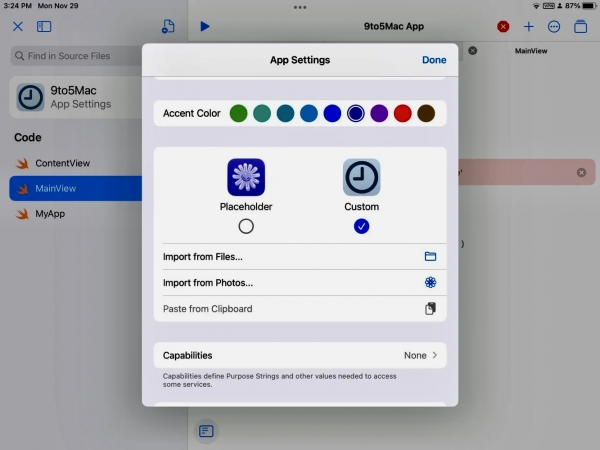600x450 pixels.
Task: Choose the green accent color
Action: [238, 113]
